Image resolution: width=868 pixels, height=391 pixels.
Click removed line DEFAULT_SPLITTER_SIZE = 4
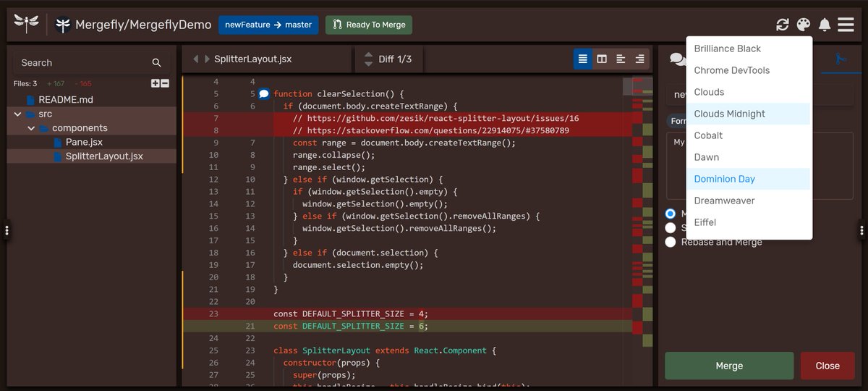(x=351, y=314)
